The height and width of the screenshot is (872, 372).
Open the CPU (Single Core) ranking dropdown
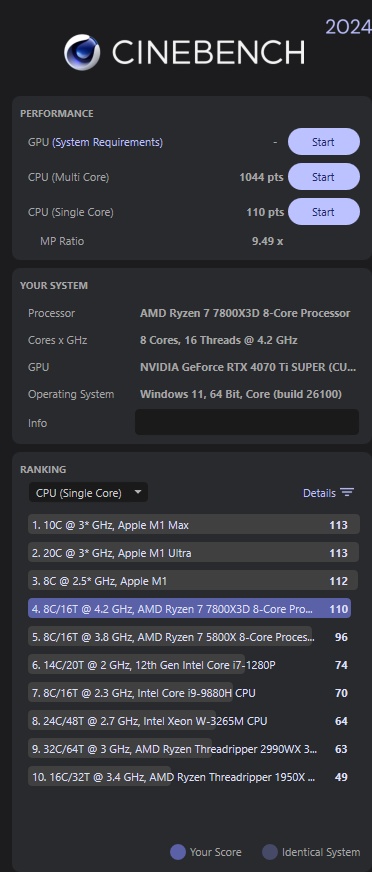click(88, 493)
